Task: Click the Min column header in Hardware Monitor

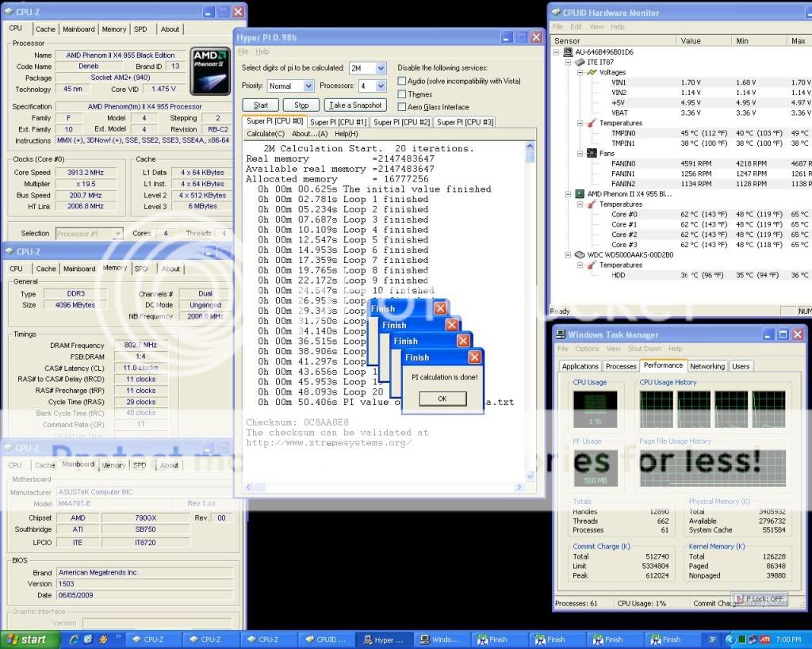Action: (x=759, y=41)
